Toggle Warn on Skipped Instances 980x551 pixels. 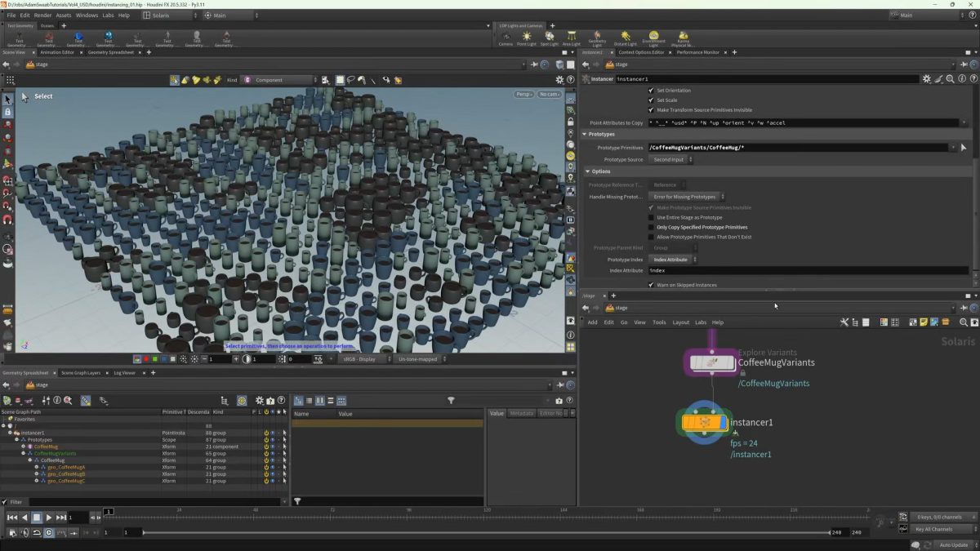(651, 284)
